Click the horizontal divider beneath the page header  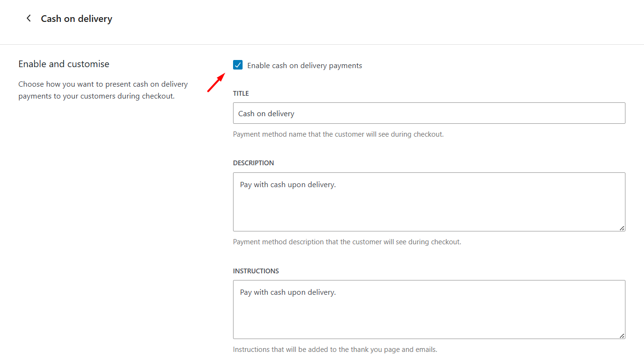pos(322,44)
